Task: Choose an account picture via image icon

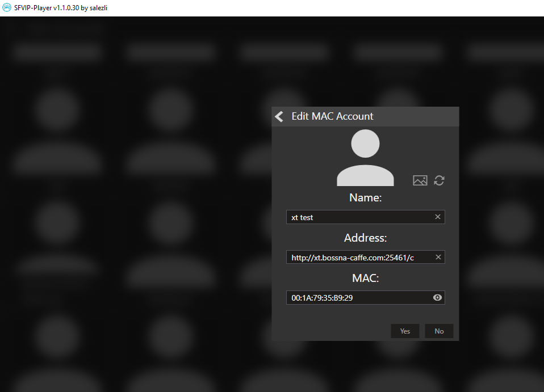Action: (420, 180)
